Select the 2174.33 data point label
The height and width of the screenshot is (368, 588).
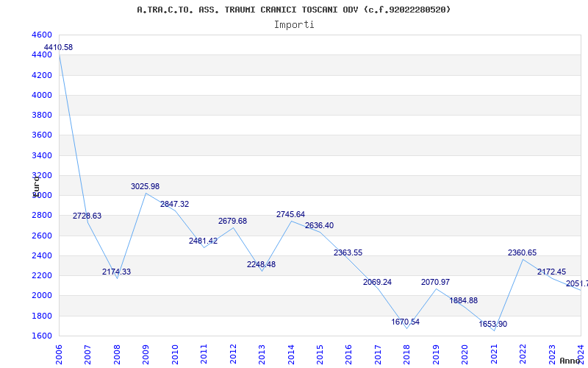(116, 272)
